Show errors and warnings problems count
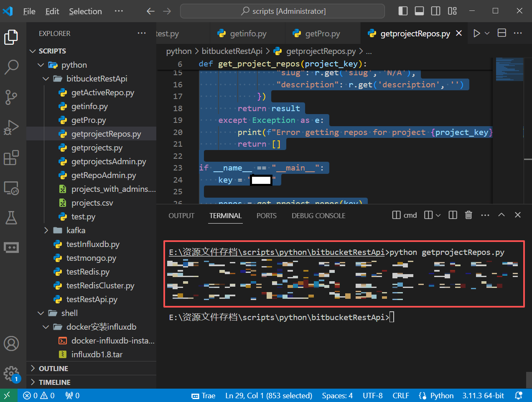 tap(39, 395)
